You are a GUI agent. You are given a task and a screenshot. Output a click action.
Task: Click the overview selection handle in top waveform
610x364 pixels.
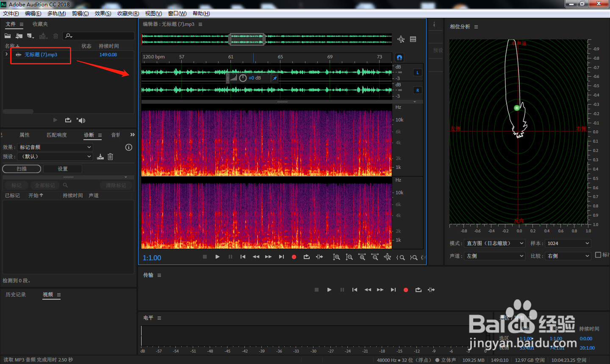247,39
